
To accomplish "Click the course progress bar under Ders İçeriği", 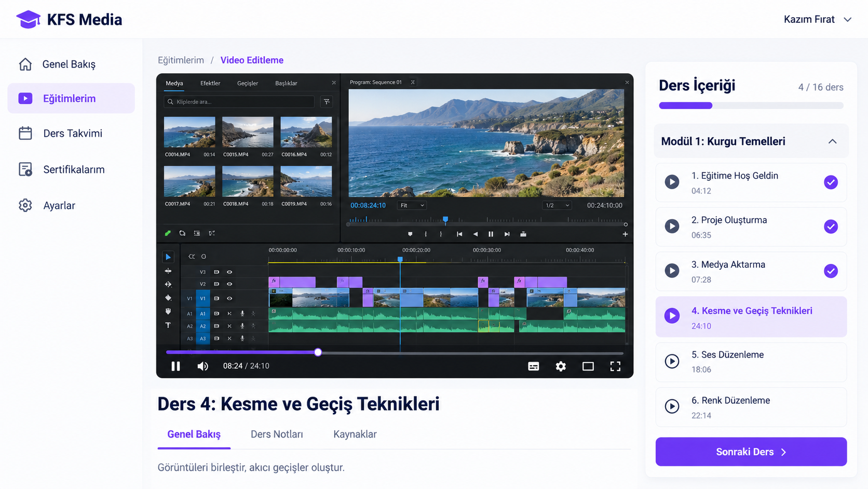I will pos(751,105).
